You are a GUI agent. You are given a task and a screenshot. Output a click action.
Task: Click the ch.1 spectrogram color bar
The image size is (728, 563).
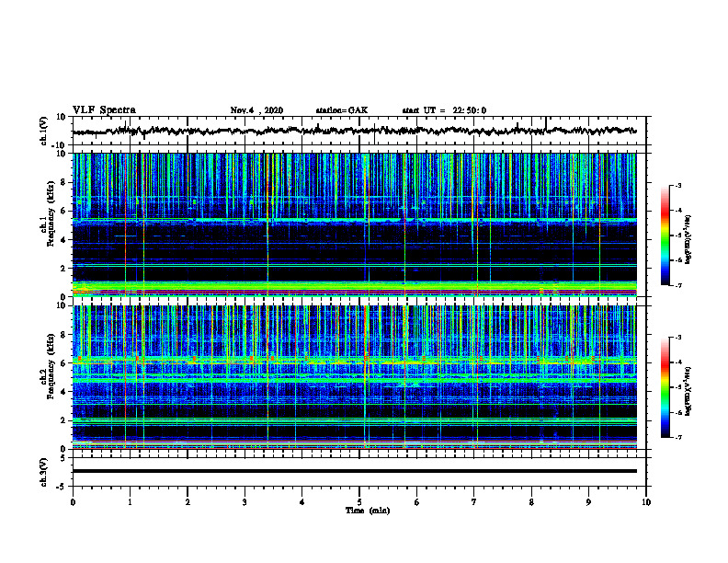665,236
